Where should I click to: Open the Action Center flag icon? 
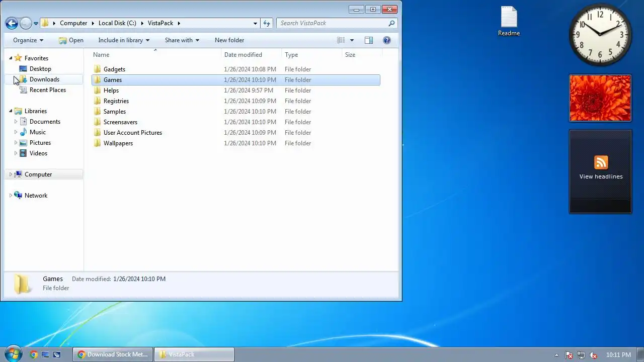point(569,355)
